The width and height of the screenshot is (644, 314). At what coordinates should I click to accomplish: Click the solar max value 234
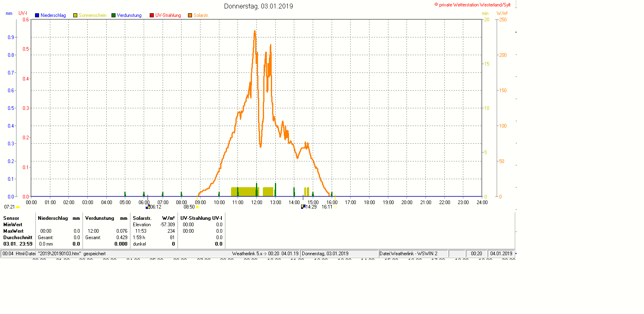click(x=171, y=231)
